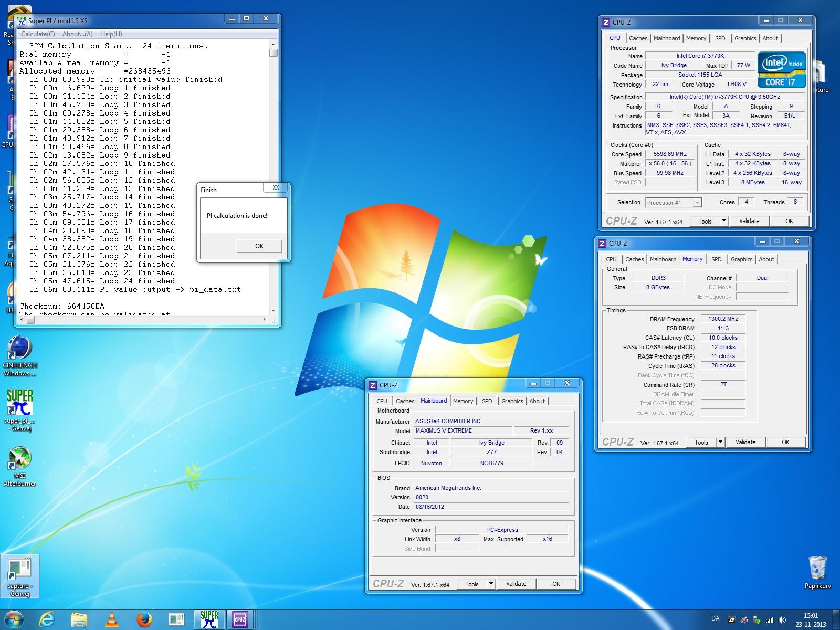Click Super PI scrollbar down arrow
The image size is (840, 630).
[273, 310]
